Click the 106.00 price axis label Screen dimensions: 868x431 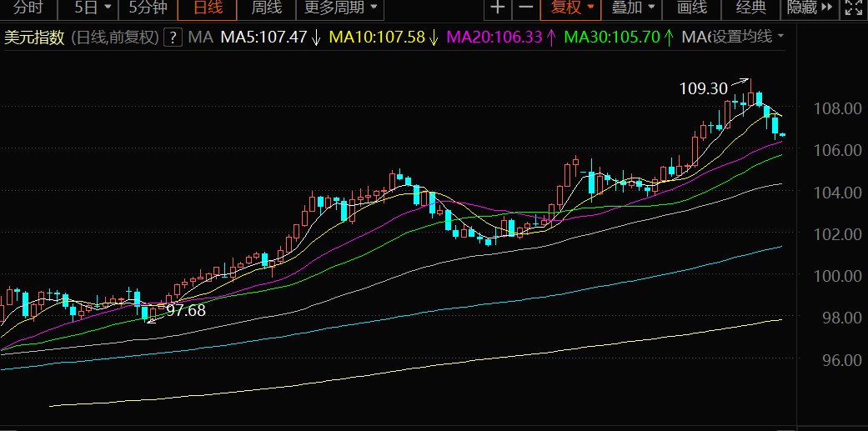[837, 150]
